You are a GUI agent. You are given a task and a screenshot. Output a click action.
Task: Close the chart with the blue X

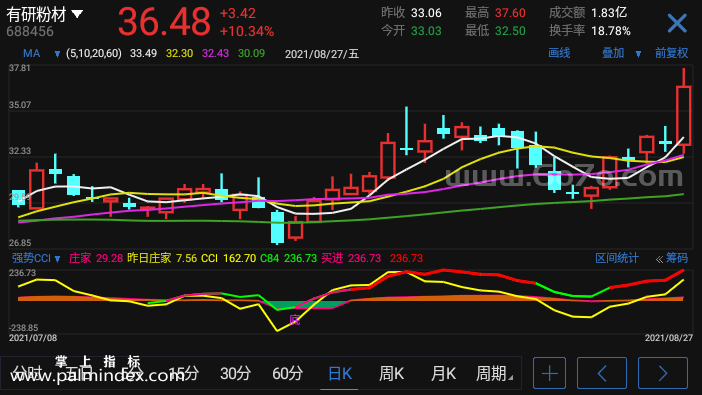click(677, 23)
